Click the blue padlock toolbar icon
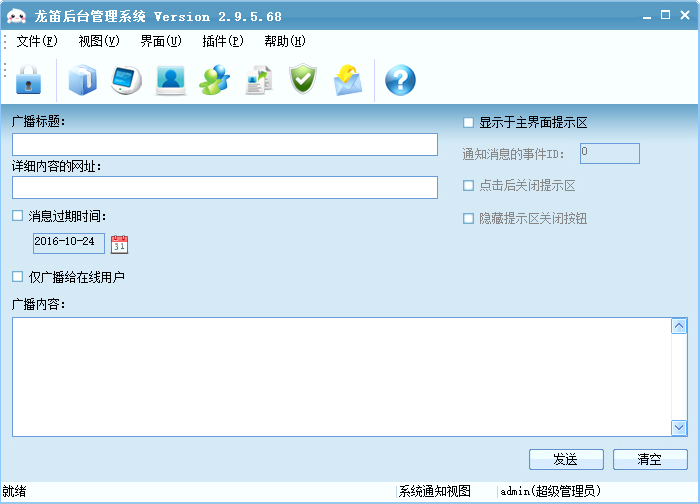The width and height of the screenshot is (700, 504). pos(29,80)
